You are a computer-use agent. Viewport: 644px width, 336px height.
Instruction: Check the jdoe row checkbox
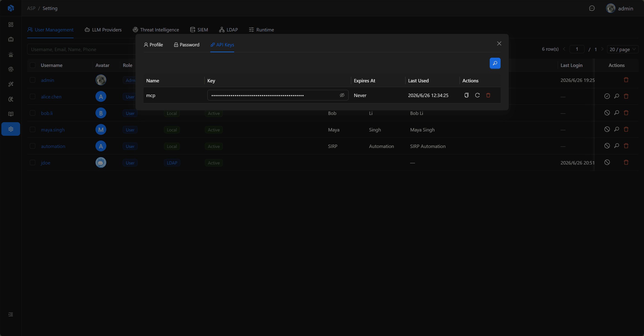(33, 162)
